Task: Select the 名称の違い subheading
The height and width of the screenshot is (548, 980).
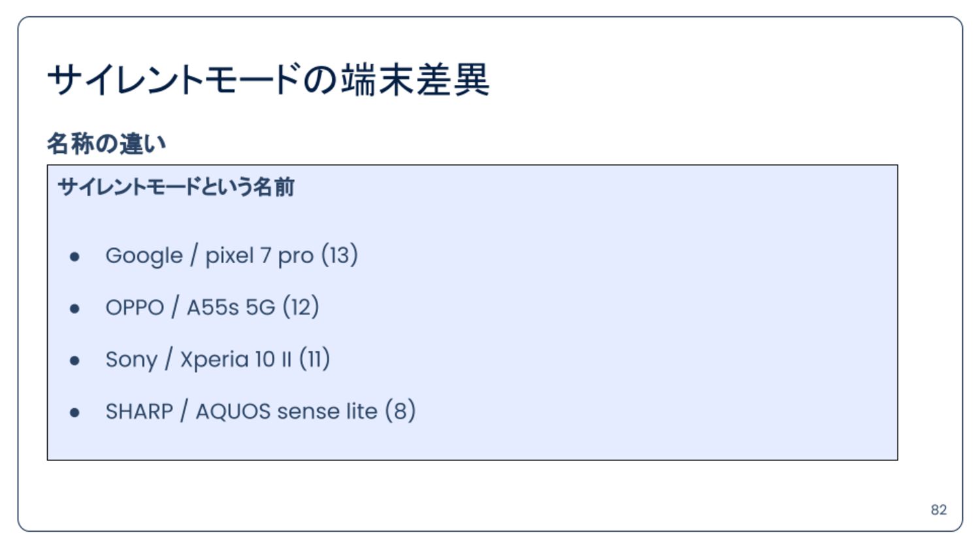Action: (x=106, y=144)
